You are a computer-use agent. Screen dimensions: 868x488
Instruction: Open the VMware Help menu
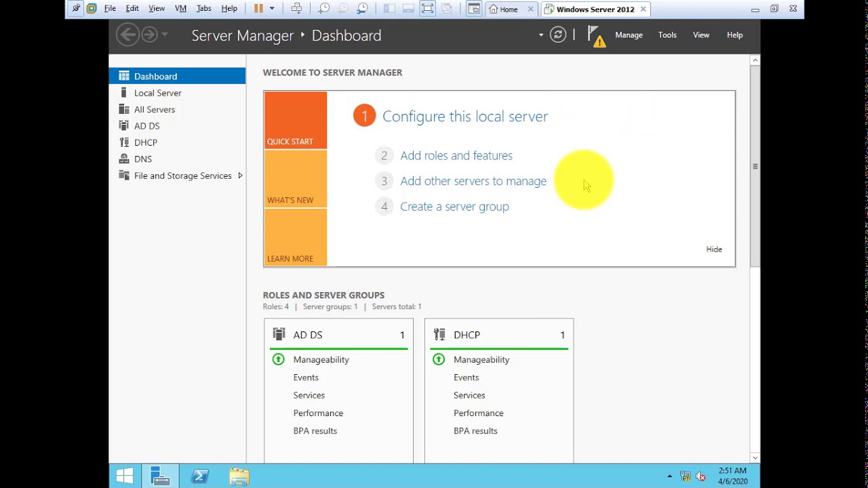tap(229, 9)
